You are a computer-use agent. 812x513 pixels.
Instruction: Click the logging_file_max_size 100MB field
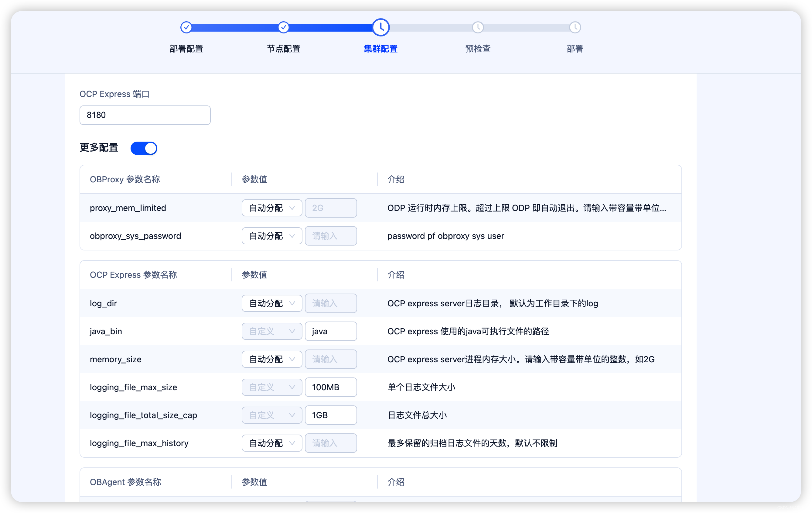tap(330, 387)
